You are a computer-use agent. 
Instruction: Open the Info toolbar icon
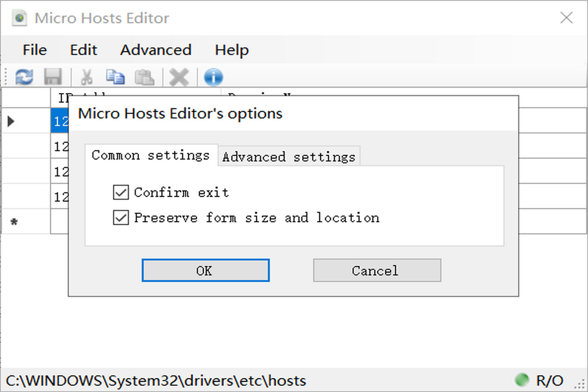tap(213, 77)
